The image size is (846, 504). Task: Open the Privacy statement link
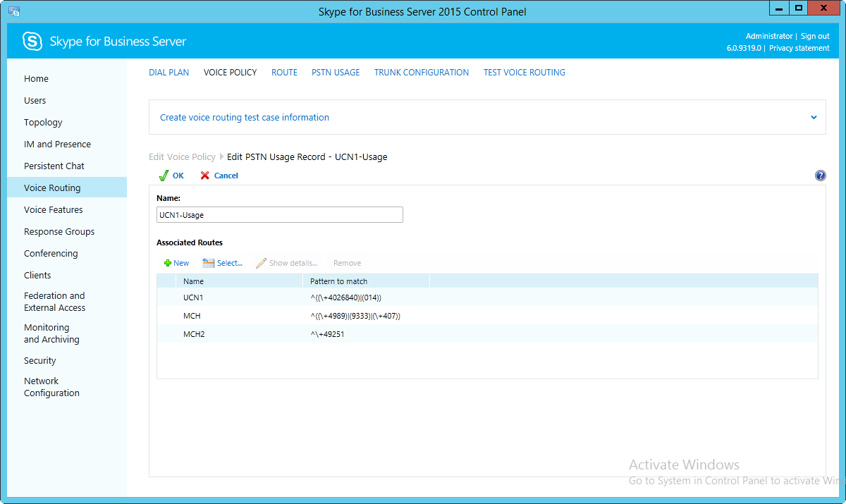pos(799,48)
